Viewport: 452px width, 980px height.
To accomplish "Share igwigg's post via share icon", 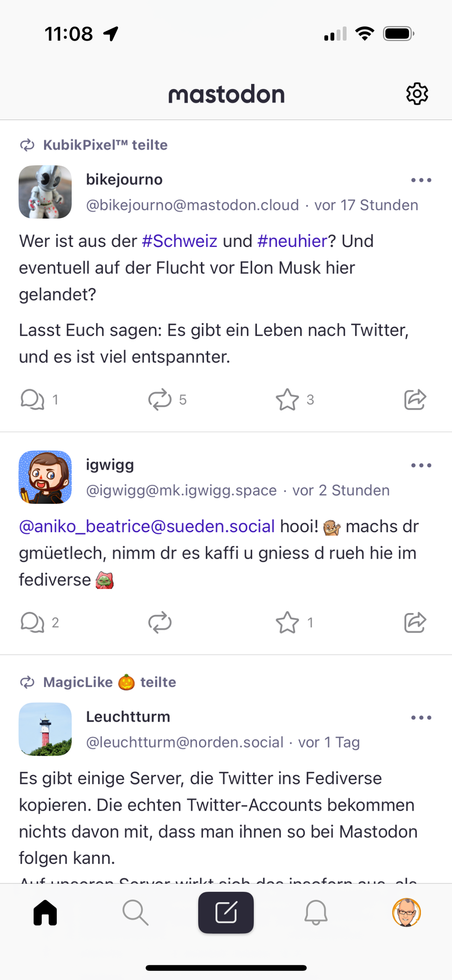I will (x=415, y=623).
